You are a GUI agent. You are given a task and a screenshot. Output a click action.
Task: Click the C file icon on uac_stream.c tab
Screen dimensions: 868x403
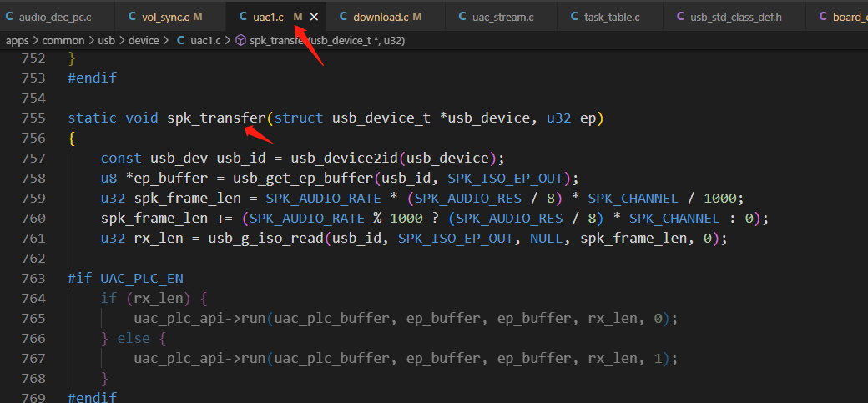pos(462,17)
